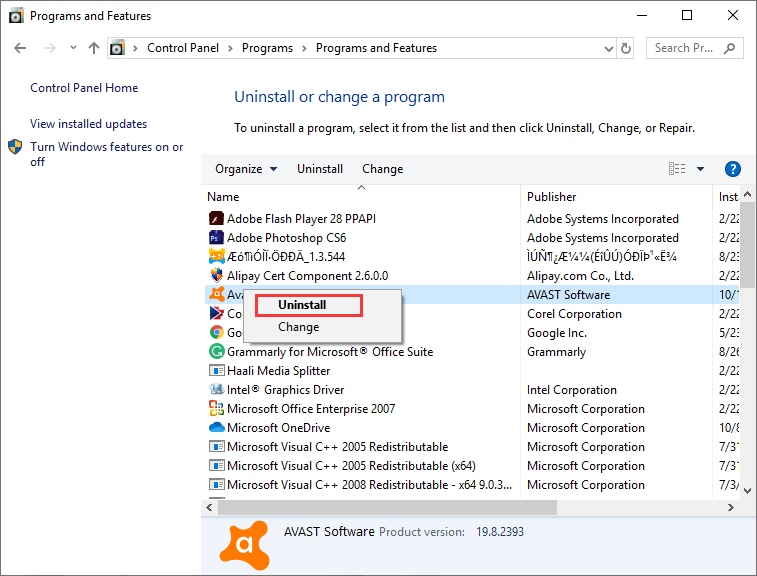757x576 pixels.
Task: Navigate to Control Panel in breadcrumb
Action: click(182, 48)
